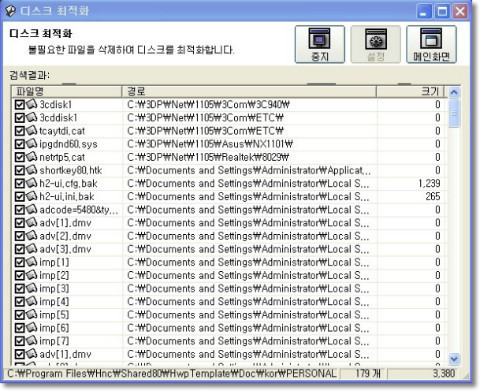
Task: Click path ending Administrator\Applicat..
Action: point(249,171)
